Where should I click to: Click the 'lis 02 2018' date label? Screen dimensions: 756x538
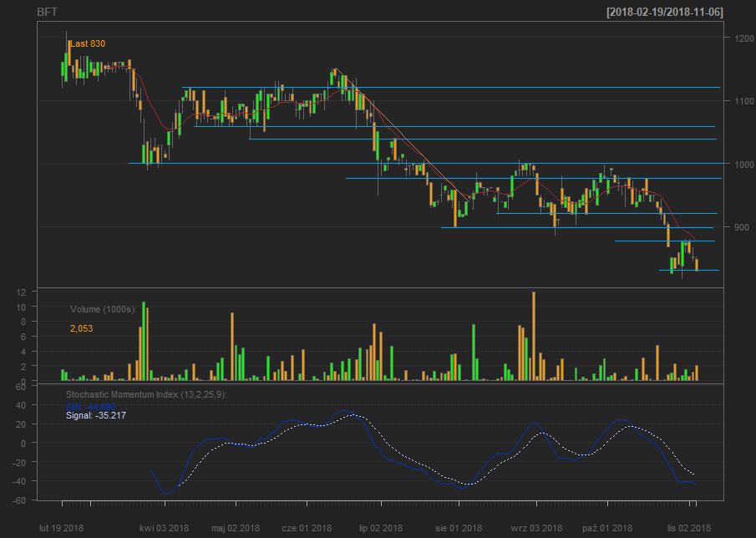(689, 528)
